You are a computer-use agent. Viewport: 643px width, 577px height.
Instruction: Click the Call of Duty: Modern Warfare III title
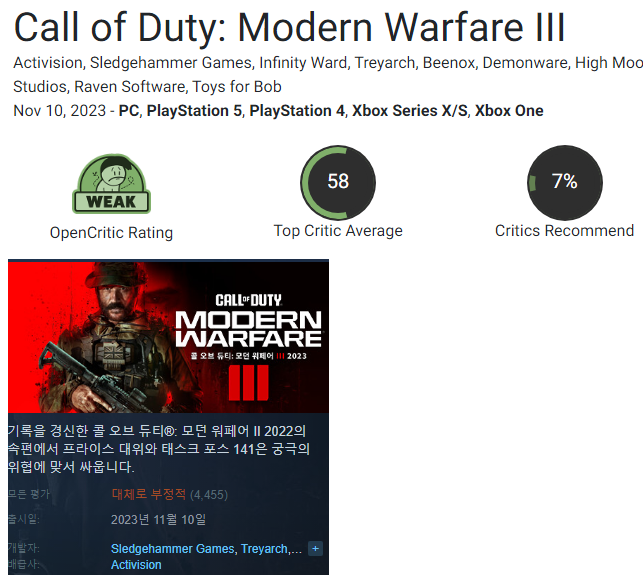(x=290, y=27)
